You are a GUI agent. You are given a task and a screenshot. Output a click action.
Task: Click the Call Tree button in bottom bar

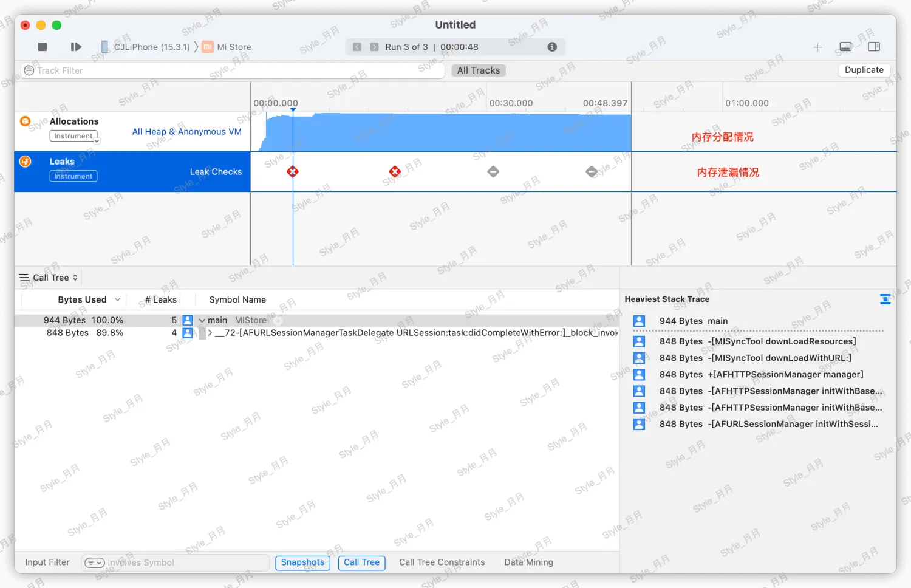pyautogui.click(x=361, y=562)
